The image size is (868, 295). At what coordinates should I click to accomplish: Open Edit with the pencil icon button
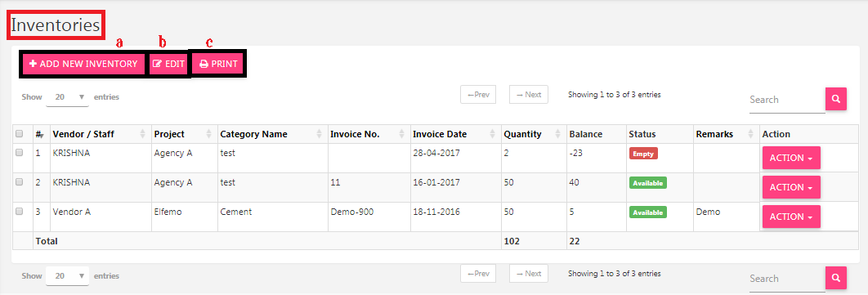tap(169, 65)
